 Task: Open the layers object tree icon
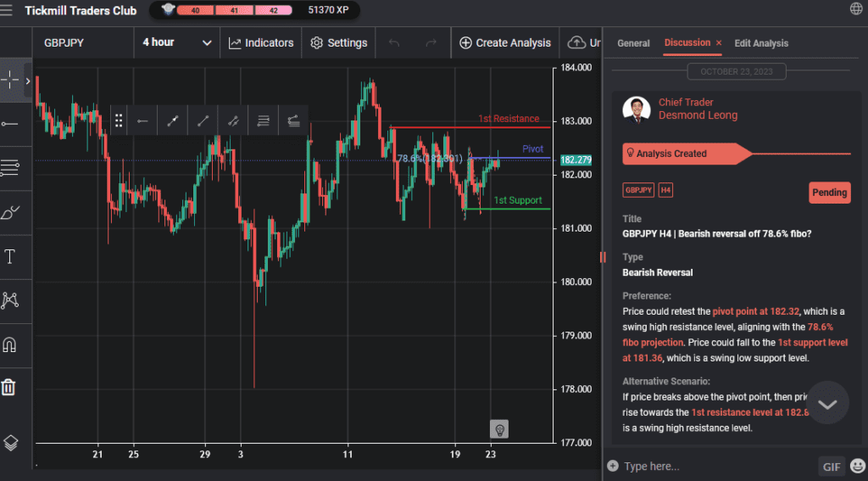click(x=10, y=442)
